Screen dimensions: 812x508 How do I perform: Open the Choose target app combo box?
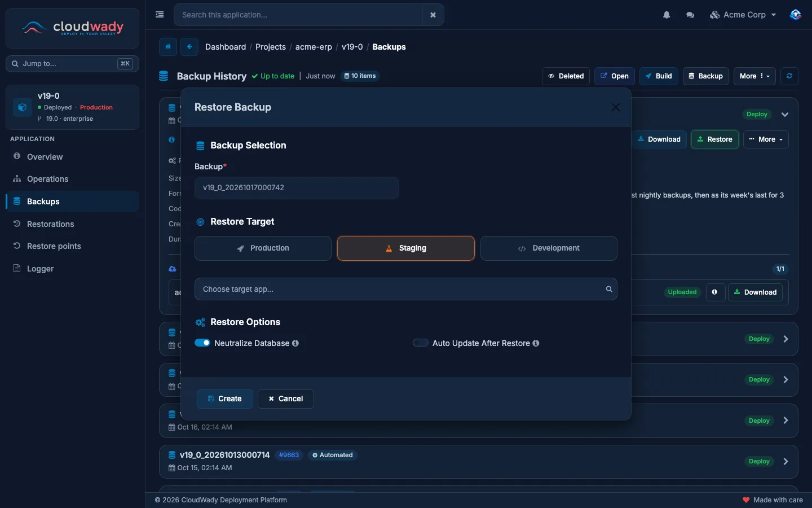406,289
